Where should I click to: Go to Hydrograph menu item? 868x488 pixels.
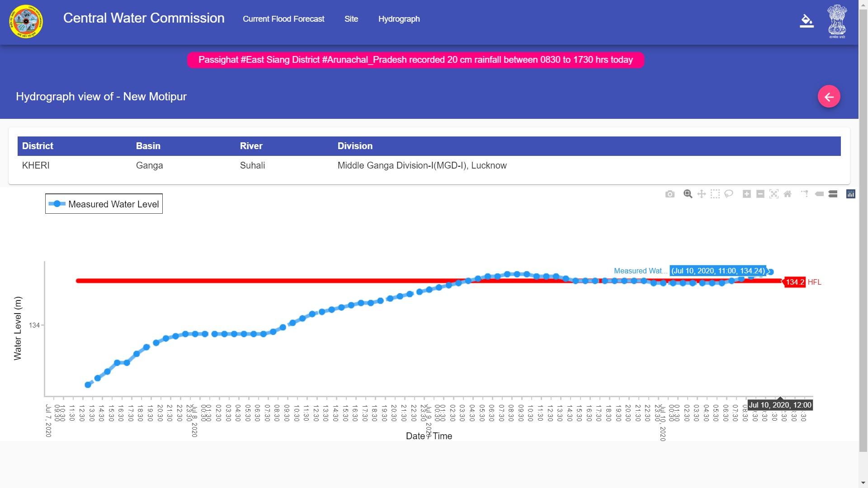tap(399, 19)
